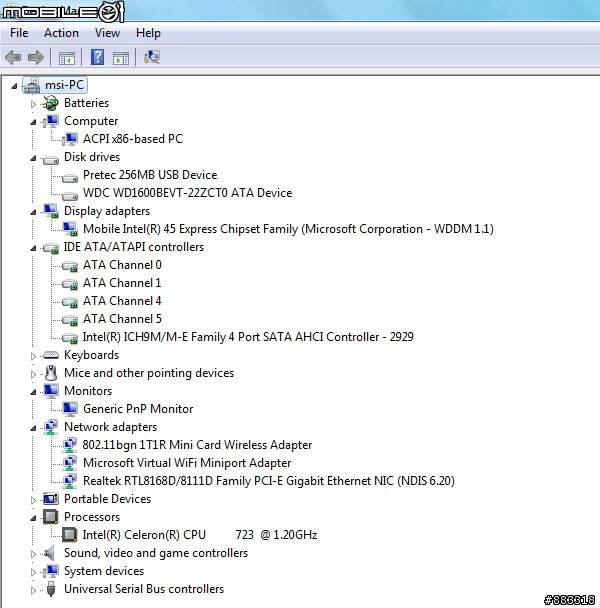Open the View menu
Screen dimensions: 600x608
point(107,33)
